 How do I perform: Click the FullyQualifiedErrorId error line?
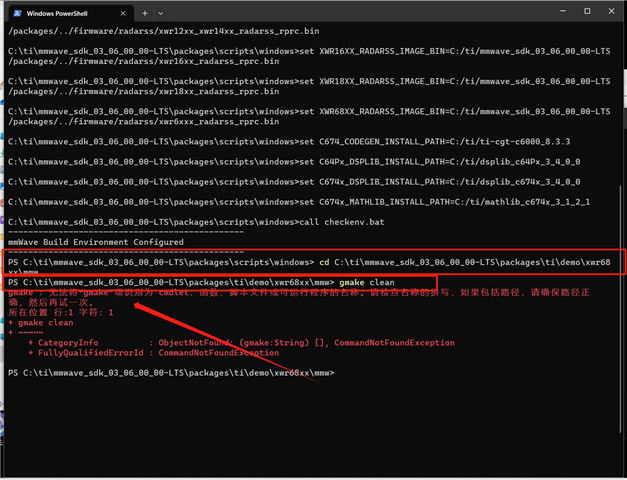[x=154, y=353]
